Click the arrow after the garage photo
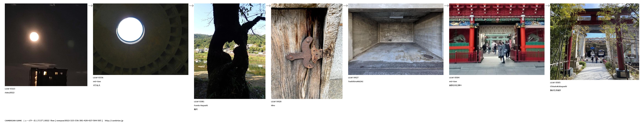 tap(446, 6)
